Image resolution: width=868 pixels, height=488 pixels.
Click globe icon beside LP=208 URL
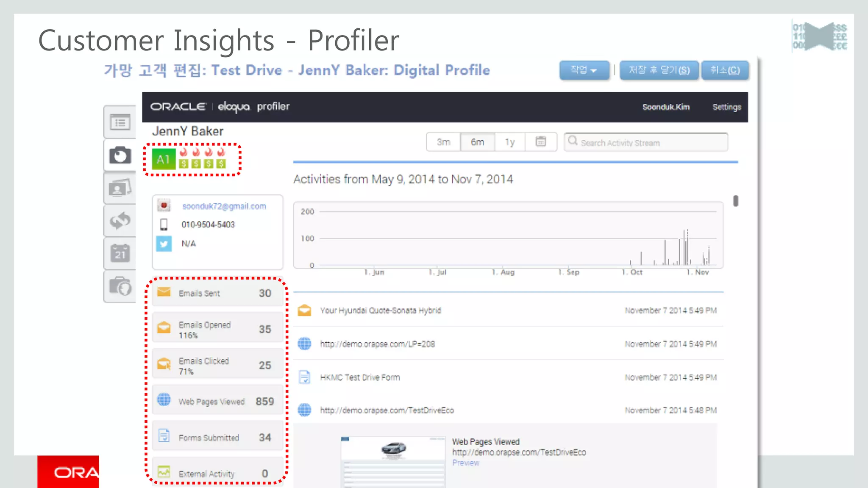point(304,344)
